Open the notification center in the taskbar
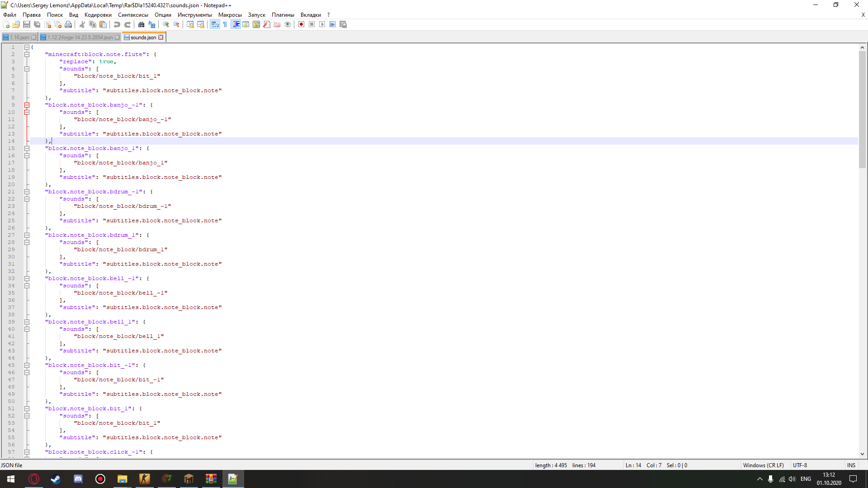 tap(853, 479)
